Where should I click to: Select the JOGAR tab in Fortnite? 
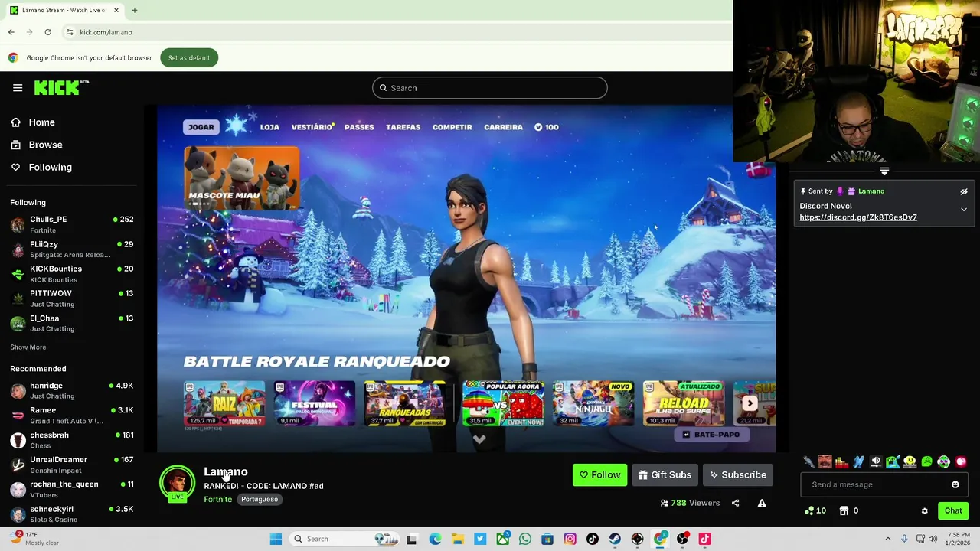click(x=201, y=127)
